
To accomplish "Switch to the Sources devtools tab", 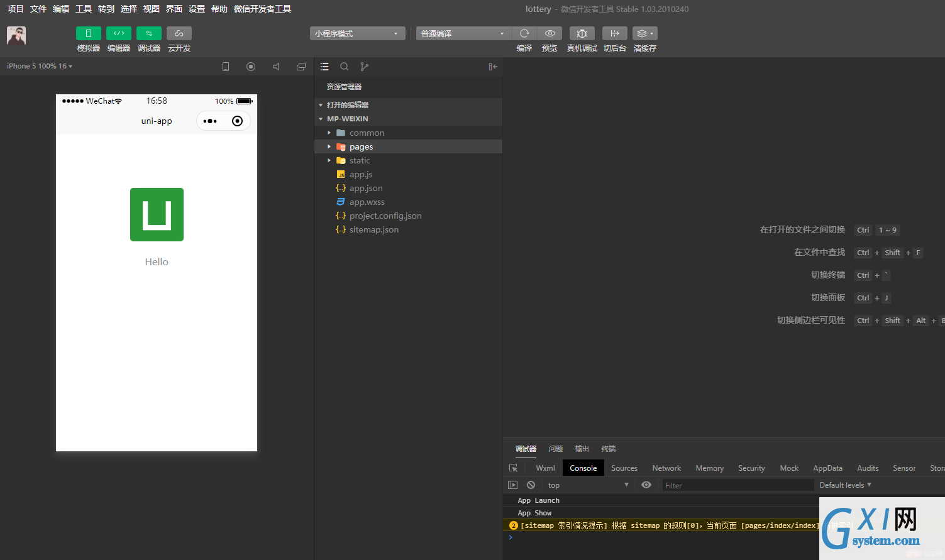I will pyautogui.click(x=624, y=468).
